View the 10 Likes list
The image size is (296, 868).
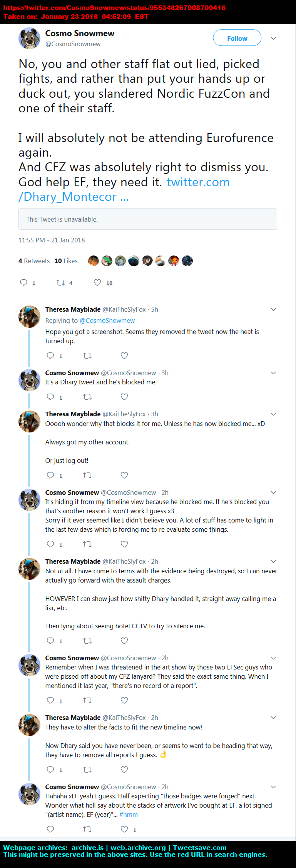[66, 261]
